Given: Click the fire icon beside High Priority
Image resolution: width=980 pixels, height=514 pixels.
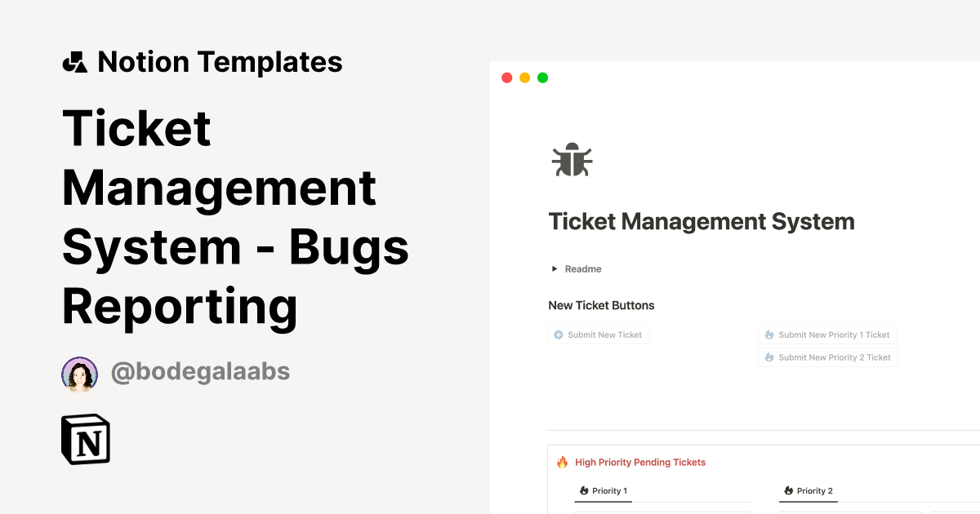Looking at the screenshot, I should coord(562,463).
